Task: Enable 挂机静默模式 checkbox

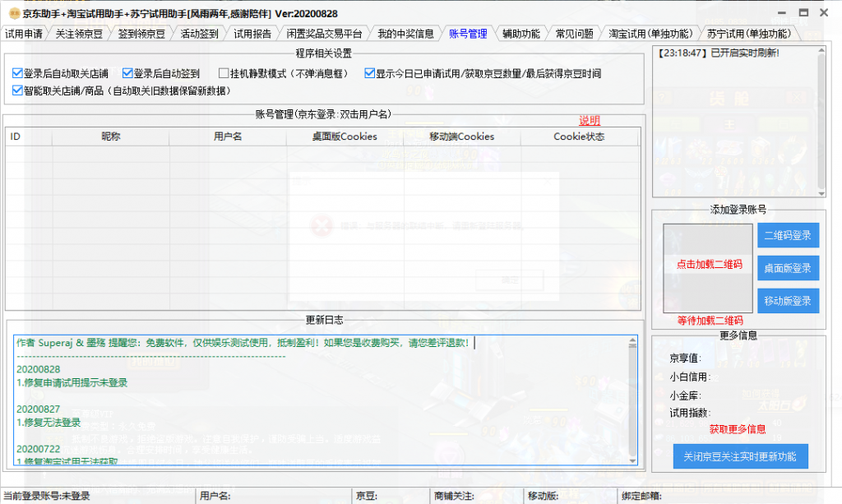Action: point(224,73)
